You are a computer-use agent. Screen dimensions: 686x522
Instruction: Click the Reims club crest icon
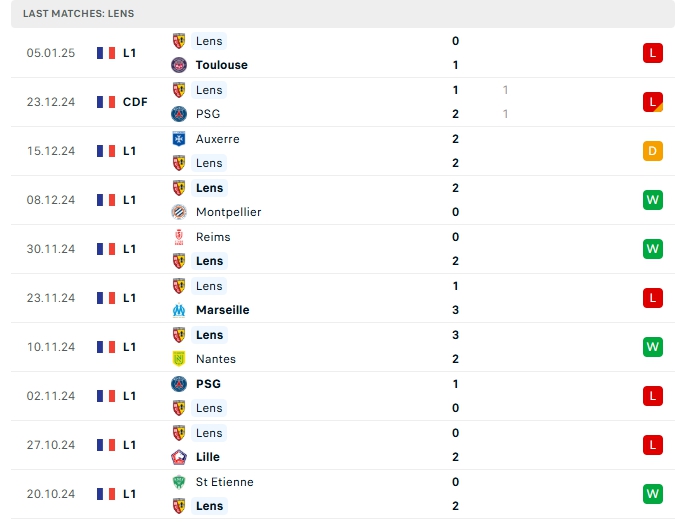click(x=180, y=237)
